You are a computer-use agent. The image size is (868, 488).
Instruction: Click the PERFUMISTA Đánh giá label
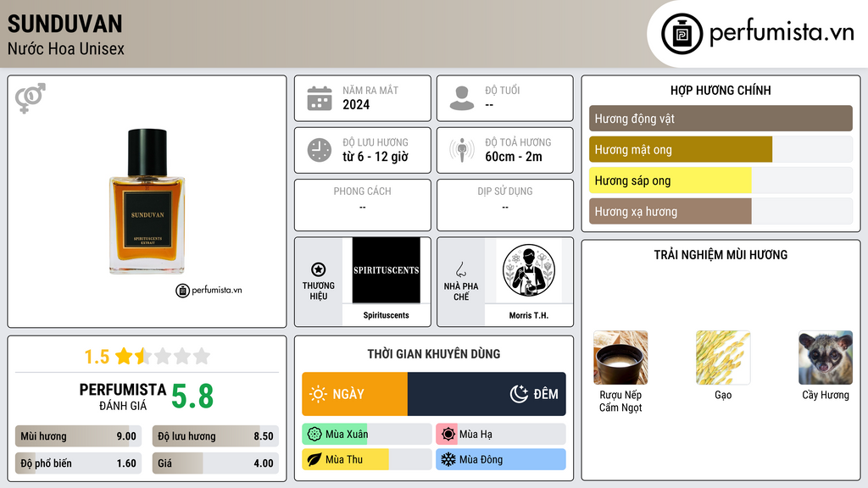[x=123, y=396]
